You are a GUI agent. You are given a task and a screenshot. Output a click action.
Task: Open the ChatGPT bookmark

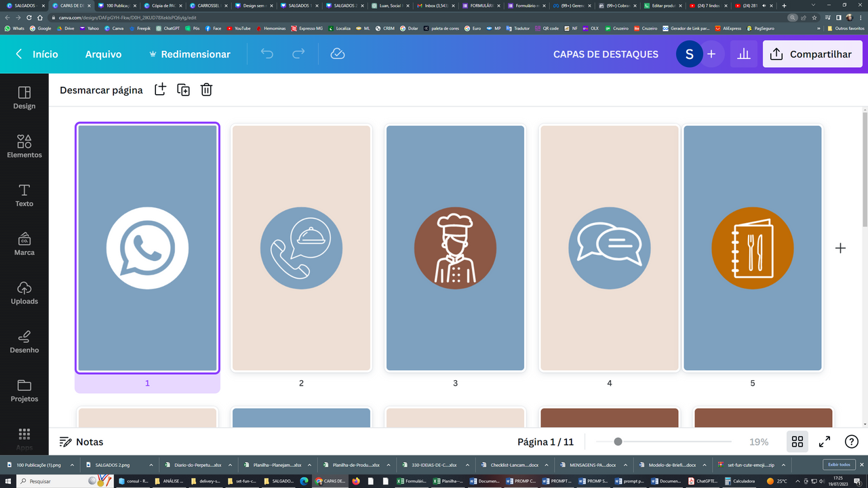(x=167, y=28)
